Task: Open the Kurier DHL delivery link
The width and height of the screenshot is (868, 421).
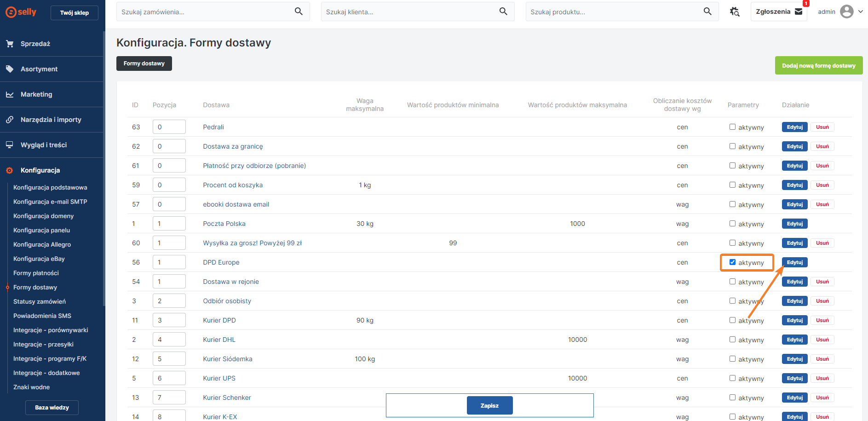Action: pos(219,340)
